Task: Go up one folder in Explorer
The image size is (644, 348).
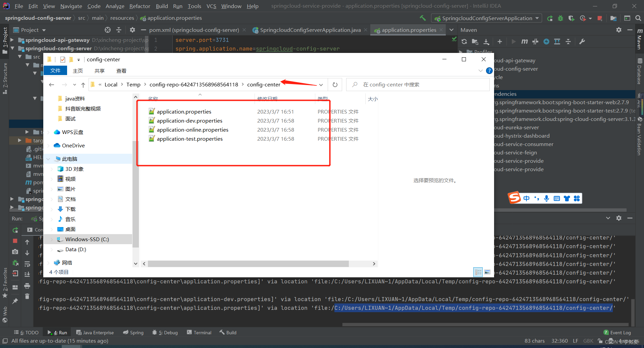Action: coord(83,85)
